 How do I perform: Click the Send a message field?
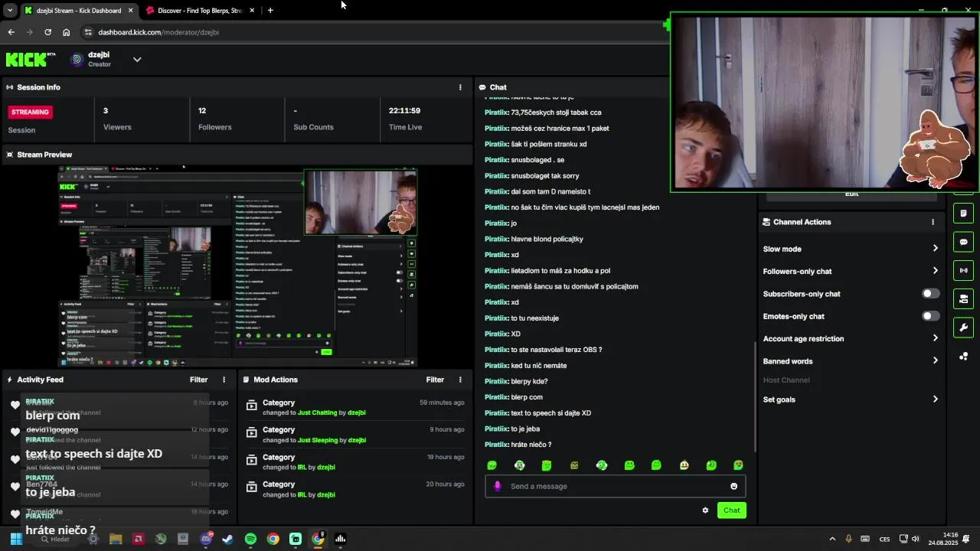point(615,486)
